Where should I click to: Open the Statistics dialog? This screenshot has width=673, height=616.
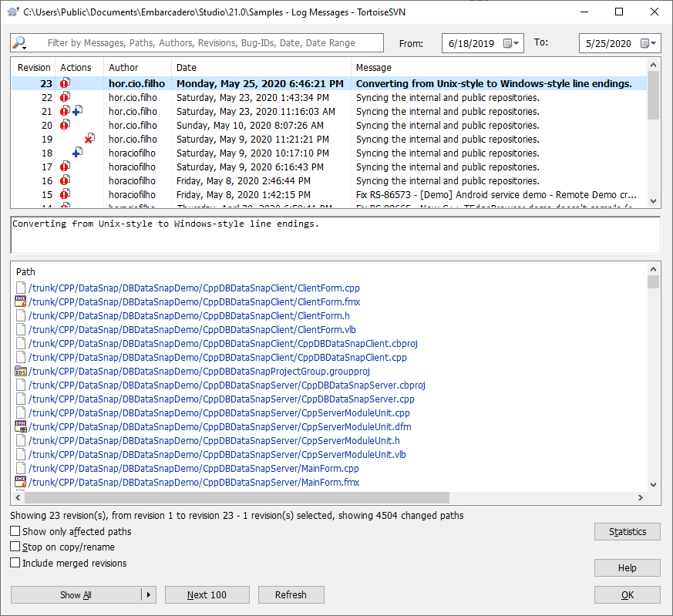click(627, 531)
